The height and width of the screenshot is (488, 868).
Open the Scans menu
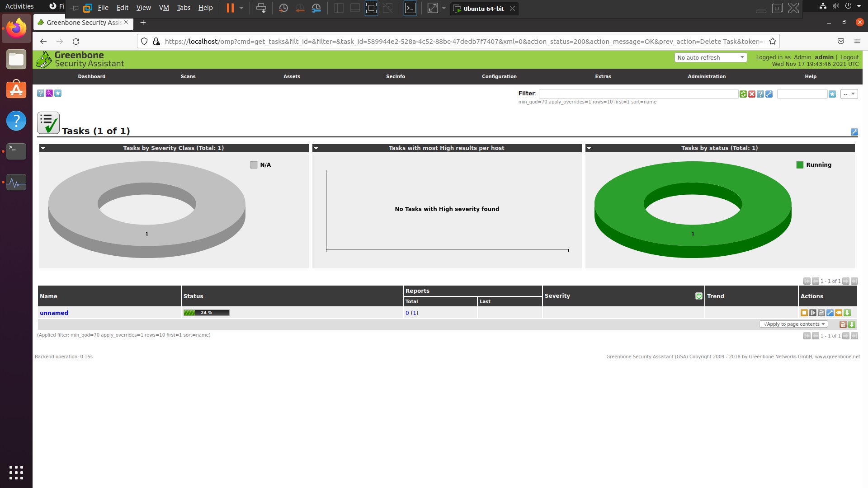click(188, 76)
